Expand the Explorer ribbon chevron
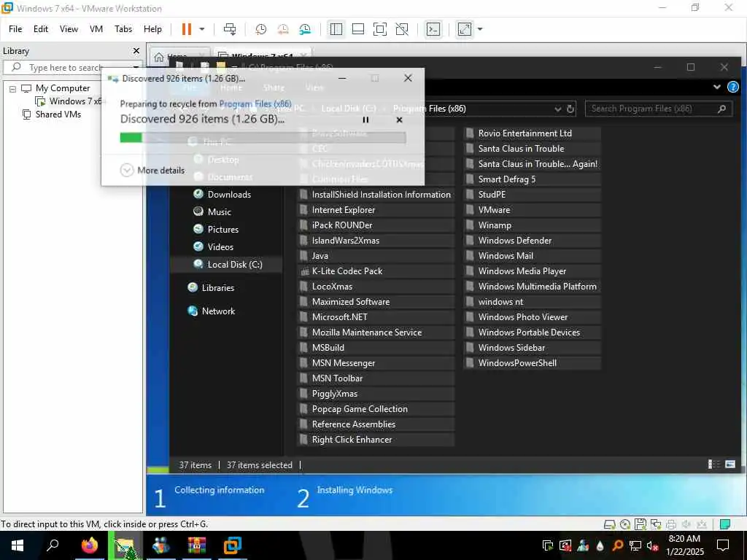The height and width of the screenshot is (560, 747). (717, 87)
